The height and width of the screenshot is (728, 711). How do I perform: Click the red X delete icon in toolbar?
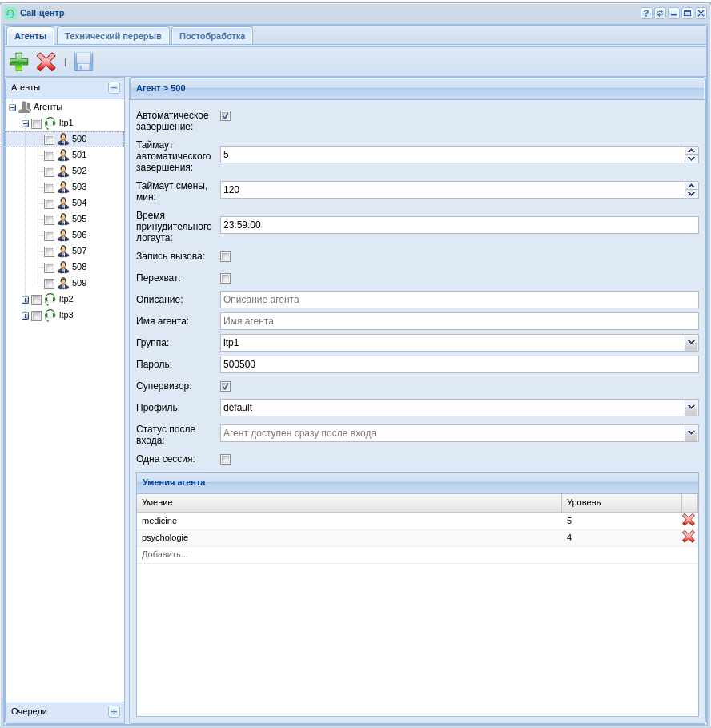(46, 62)
